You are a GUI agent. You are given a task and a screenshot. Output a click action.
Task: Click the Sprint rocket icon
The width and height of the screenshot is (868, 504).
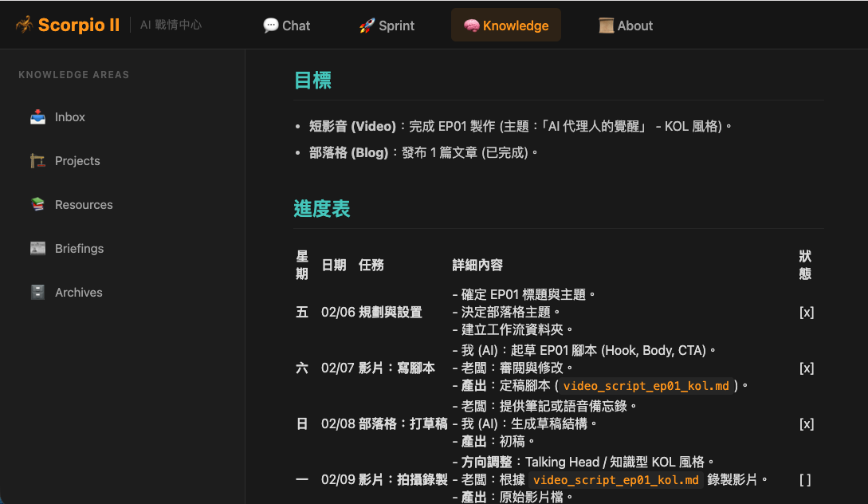[x=367, y=26]
